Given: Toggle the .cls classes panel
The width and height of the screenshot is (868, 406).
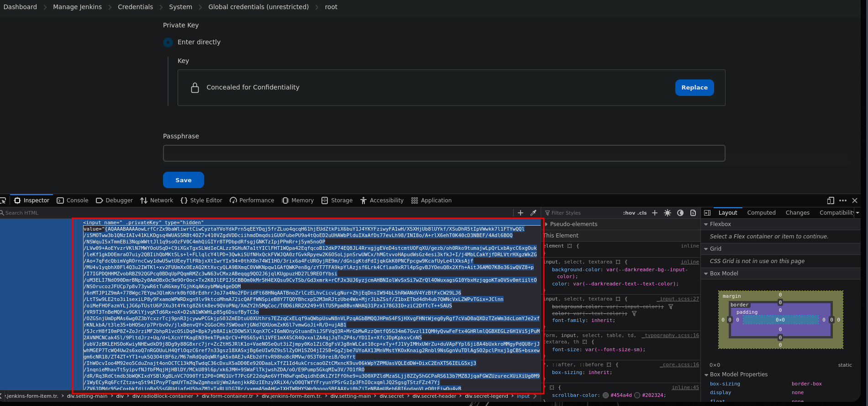Looking at the screenshot, I should (x=642, y=213).
